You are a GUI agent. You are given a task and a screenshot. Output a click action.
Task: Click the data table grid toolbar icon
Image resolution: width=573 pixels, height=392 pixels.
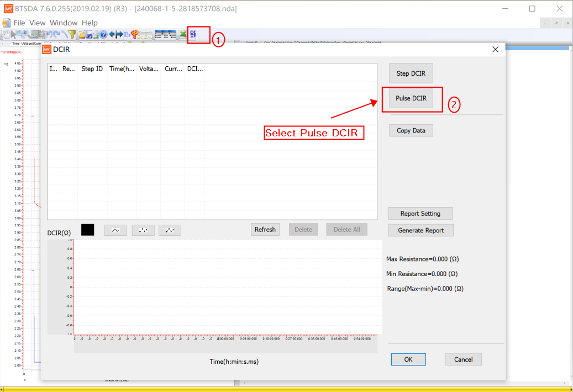point(166,34)
